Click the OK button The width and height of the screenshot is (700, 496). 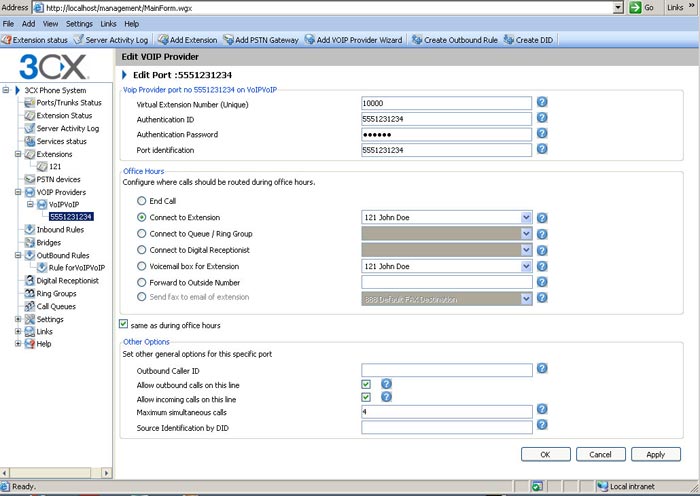[x=546, y=454]
